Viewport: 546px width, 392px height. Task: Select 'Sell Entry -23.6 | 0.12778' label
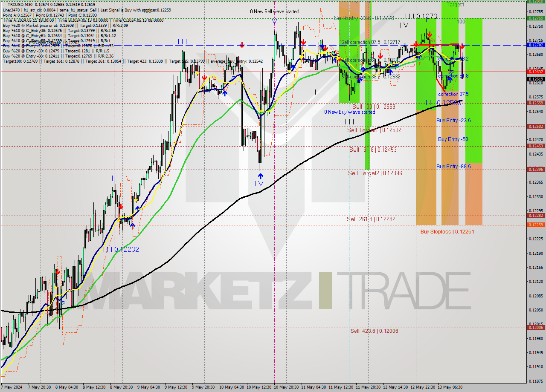tap(364, 18)
